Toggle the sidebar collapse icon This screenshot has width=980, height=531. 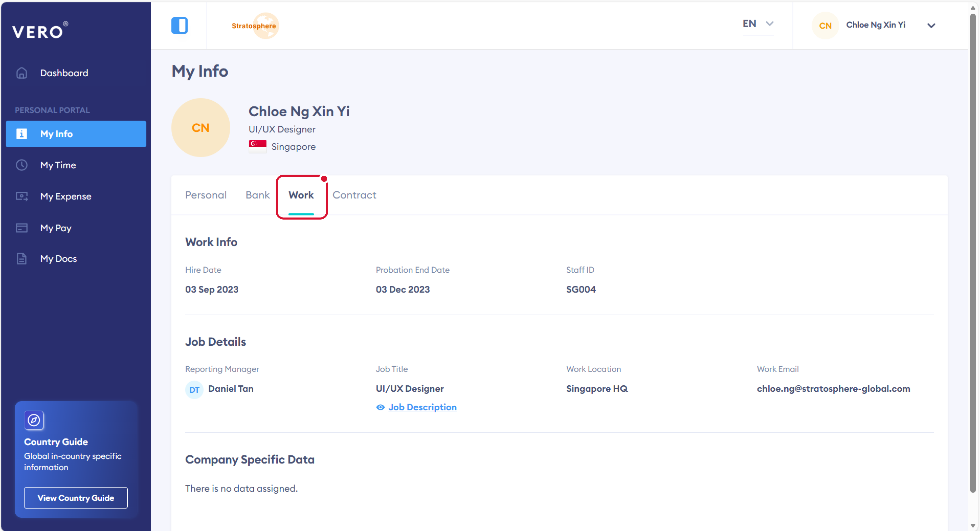(x=179, y=26)
